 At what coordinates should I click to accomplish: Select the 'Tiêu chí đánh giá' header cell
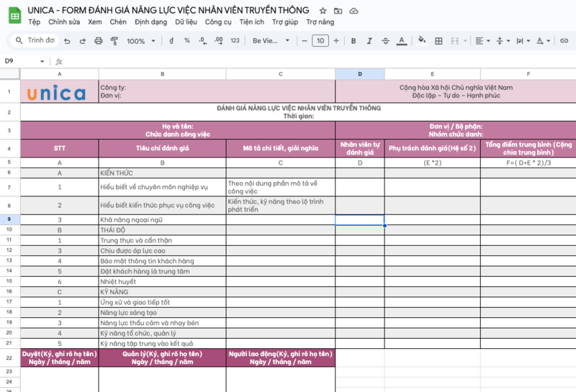(163, 148)
